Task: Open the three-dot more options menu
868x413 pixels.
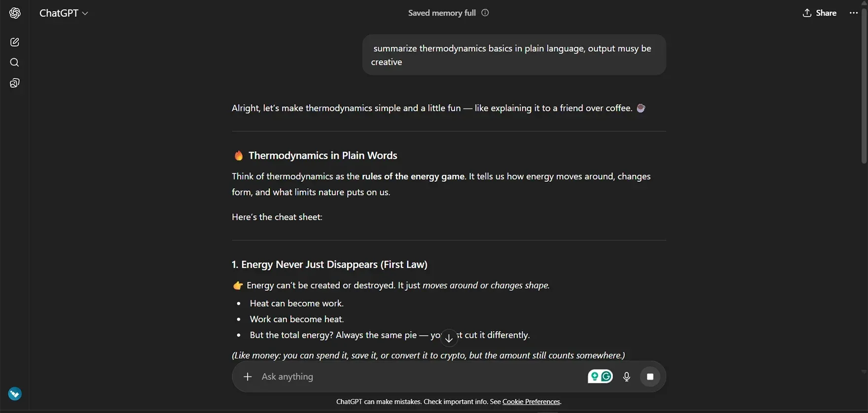Action: [854, 13]
